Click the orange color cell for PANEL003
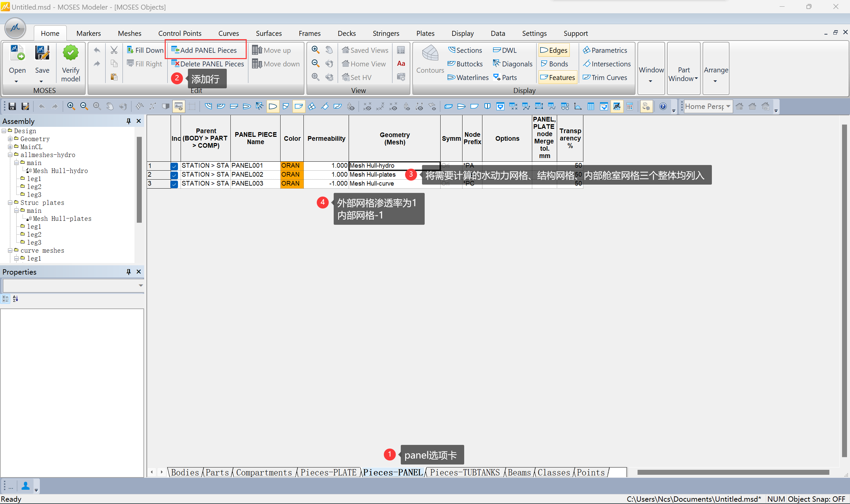The image size is (850, 504). [x=292, y=184]
